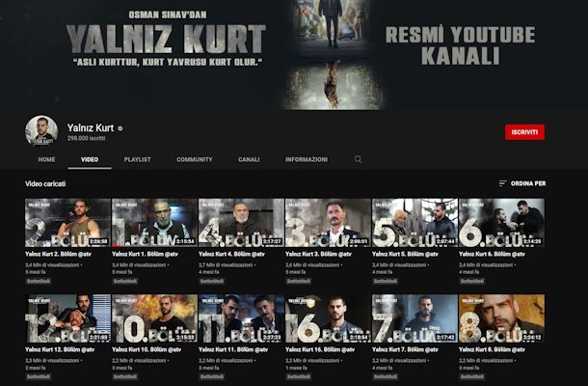Open the channel banner image
588x386 pixels.
(294, 55)
